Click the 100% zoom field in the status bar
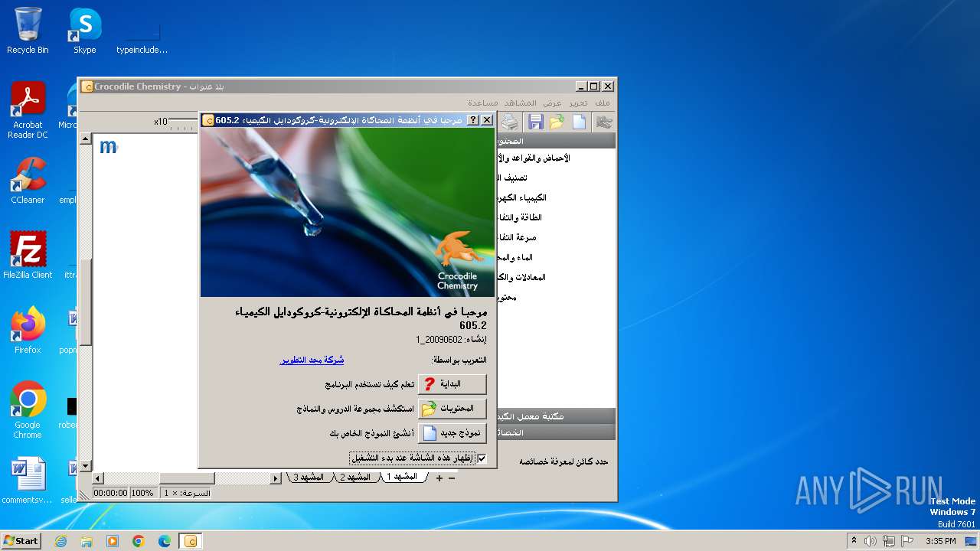Image resolution: width=980 pixels, height=551 pixels. [x=142, y=493]
